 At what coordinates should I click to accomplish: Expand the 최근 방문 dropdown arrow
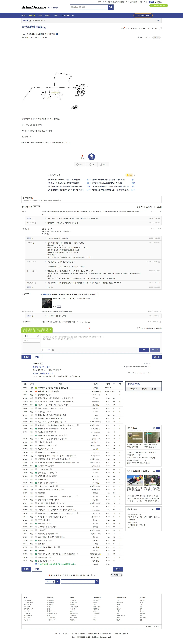[x=30, y=20]
